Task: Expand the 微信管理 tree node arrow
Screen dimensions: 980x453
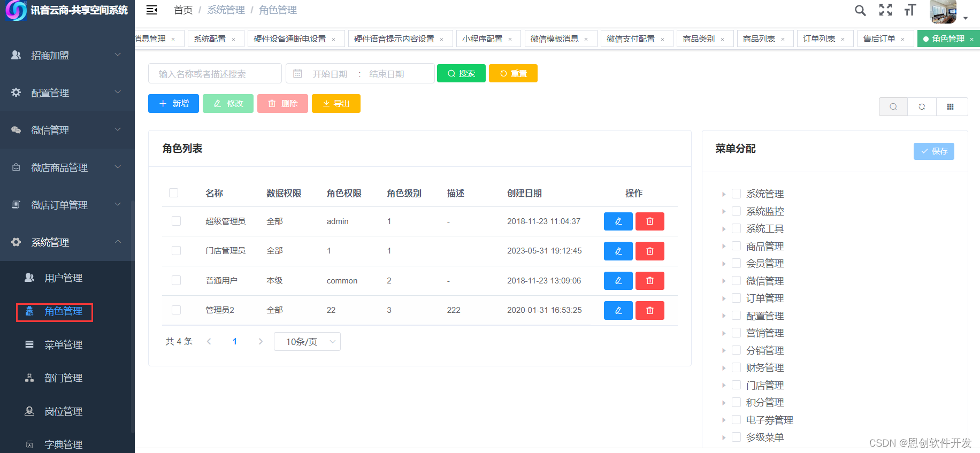Action: pyautogui.click(x=724, y=281)
